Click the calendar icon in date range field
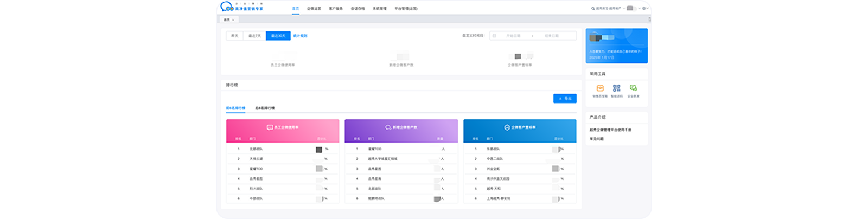Image resolution: width=868 pixels, height=219 pixels. [x=494, y=36]
